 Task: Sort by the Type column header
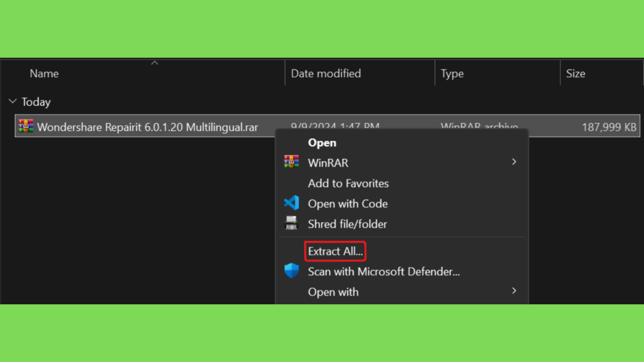[452, 74]
